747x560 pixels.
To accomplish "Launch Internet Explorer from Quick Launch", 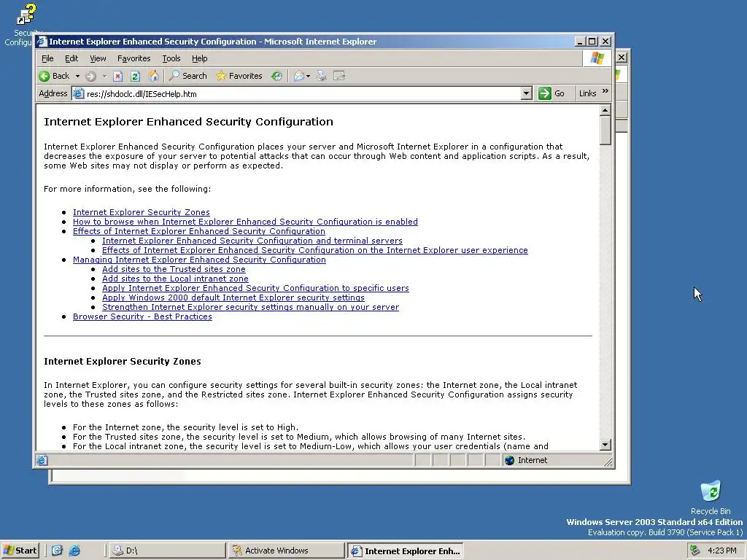I will [x=75, y=551].
